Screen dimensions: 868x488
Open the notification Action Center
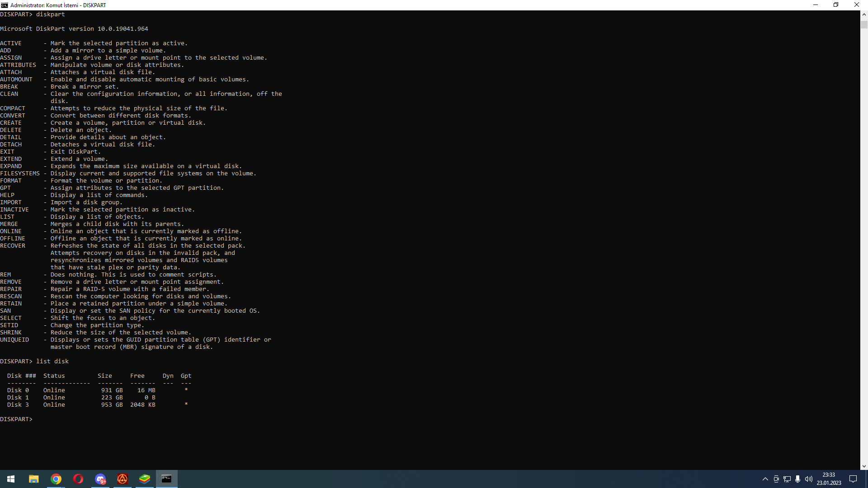[x=853, y=479]
